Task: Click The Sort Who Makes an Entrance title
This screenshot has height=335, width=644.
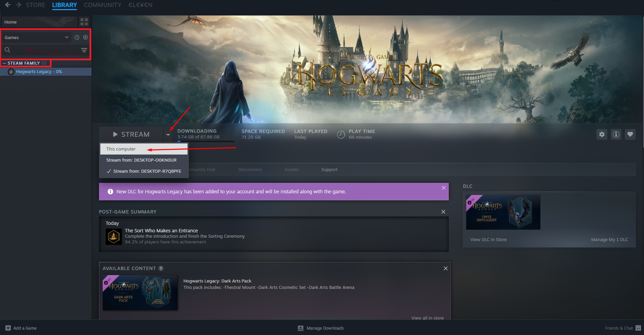Action: pos(161,231)
